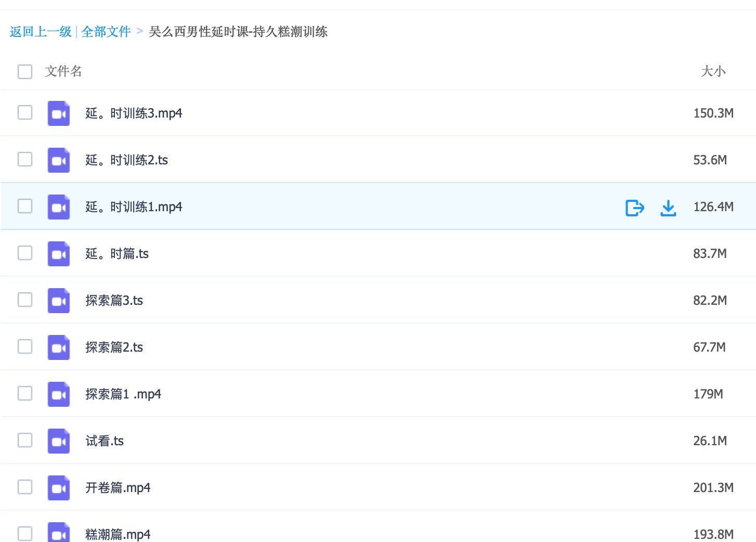Open the 全部文件 breadcrumb link

coord(106,32)
